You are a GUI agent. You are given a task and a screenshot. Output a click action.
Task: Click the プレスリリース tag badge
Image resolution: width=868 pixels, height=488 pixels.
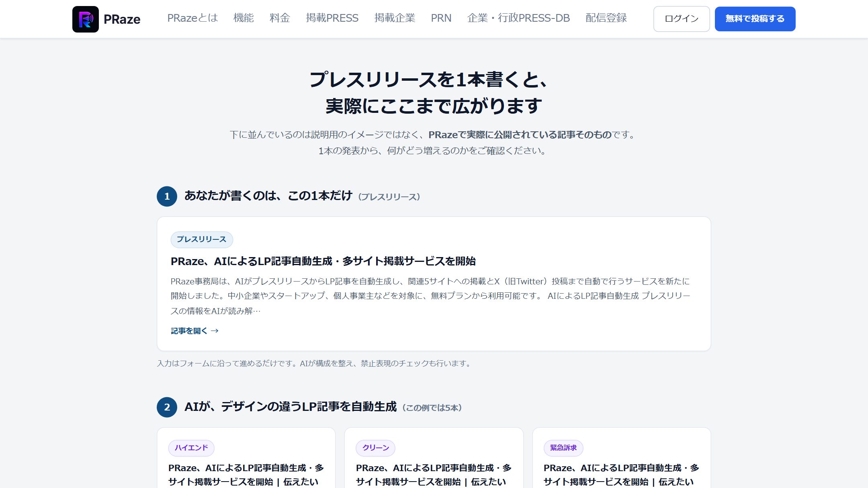(202, 239)
